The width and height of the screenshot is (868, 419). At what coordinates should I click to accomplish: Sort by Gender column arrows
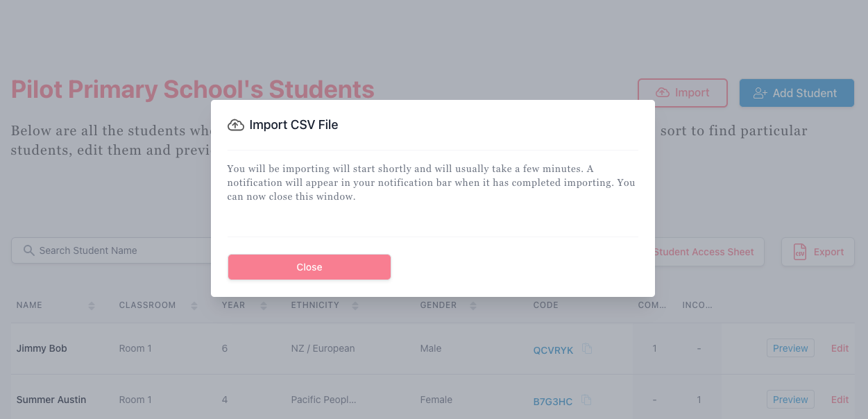473,306
